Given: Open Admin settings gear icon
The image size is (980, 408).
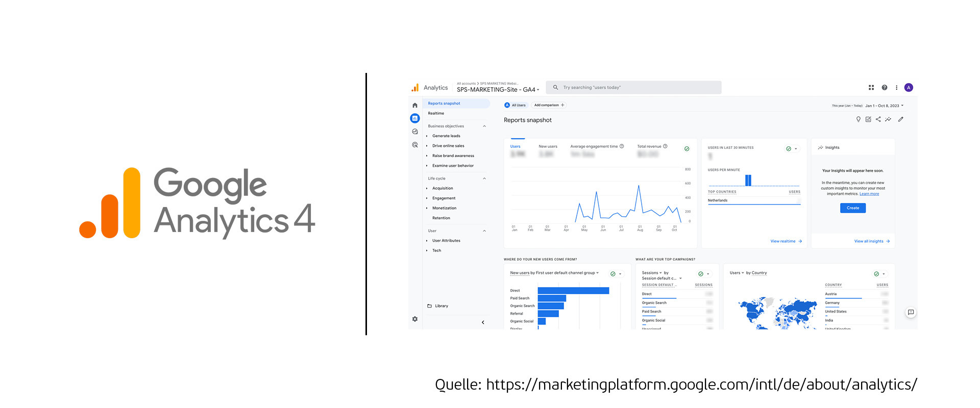Looking at the screenshot, I should pyautogui.click(x=415, y=319).
